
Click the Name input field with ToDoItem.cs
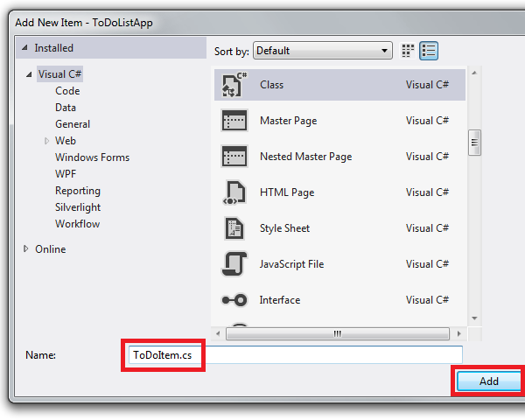(x=296, y=355)
